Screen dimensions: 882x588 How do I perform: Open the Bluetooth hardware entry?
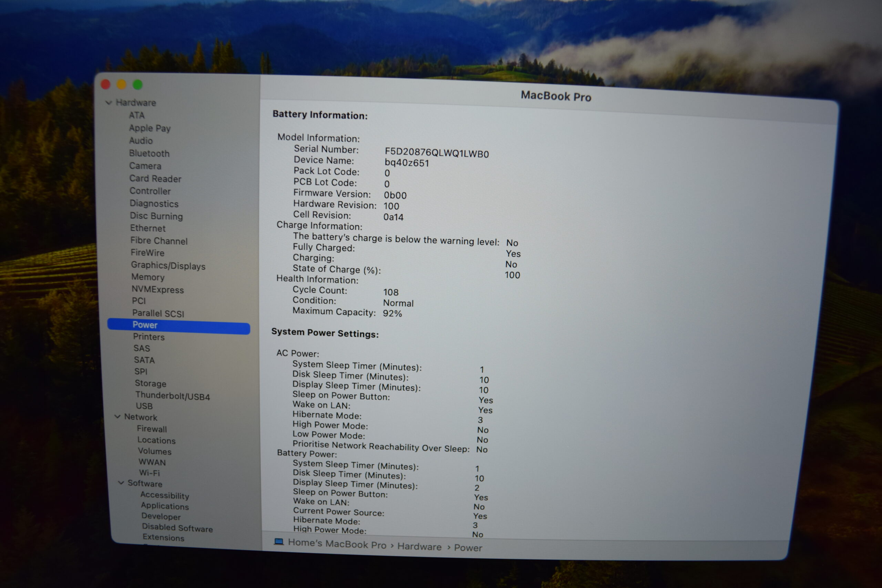(x=149, y=153)
